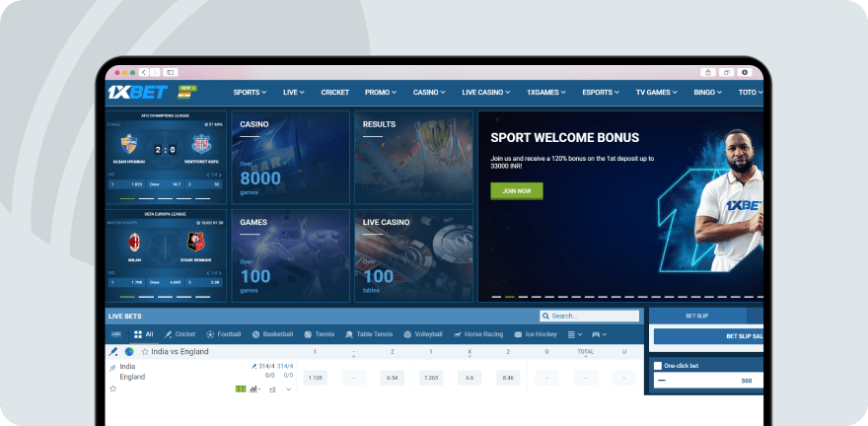Image resolution: width=868 pixels, height=426 pixels.
Task: Open the statistics chart icon
Action: [255, 389]
